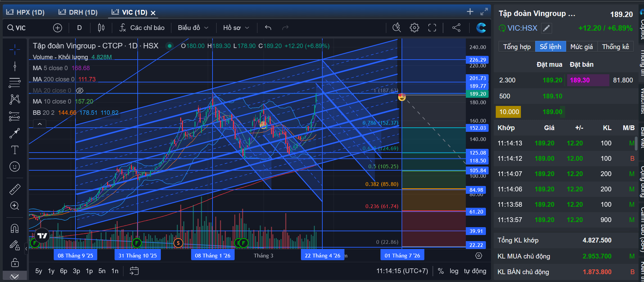Toggle percent scale on price axis

441,271
